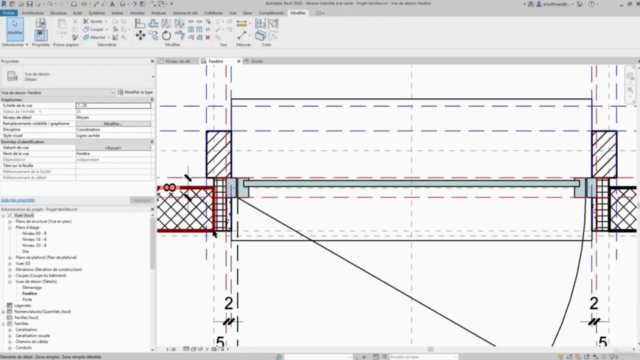The image size is (640, 360).
Task: Expand Canalisation souple family node
Action: click(10, 336)
